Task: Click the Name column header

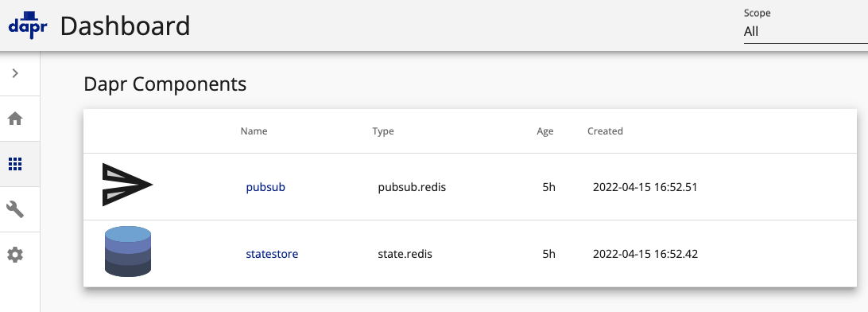Action: coord(254,131)
